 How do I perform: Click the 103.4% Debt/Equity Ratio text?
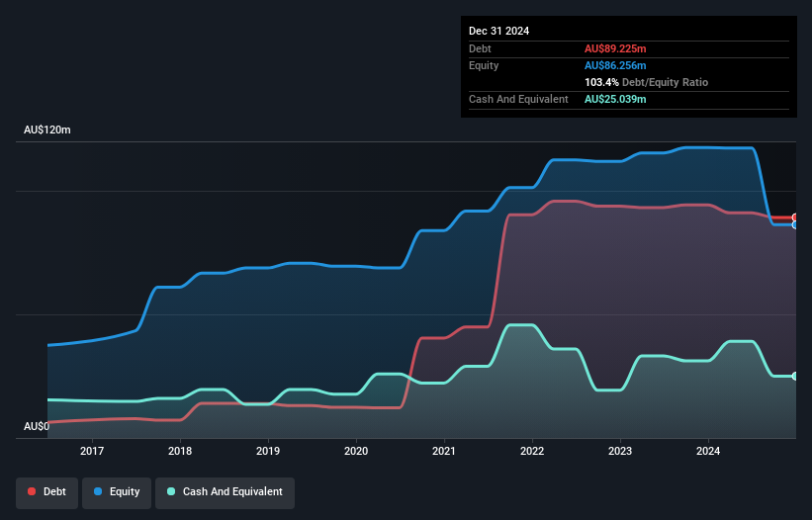(x=646, y=82)
